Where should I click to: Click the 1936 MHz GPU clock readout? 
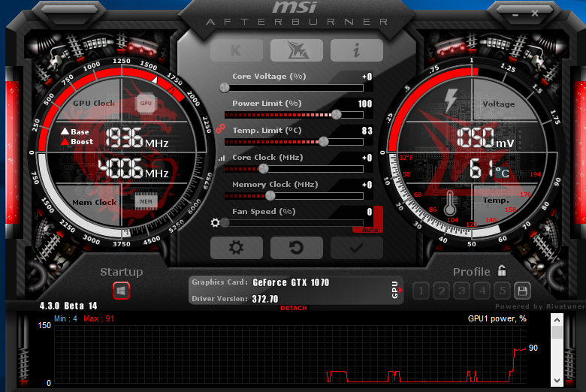pos(137,138)
